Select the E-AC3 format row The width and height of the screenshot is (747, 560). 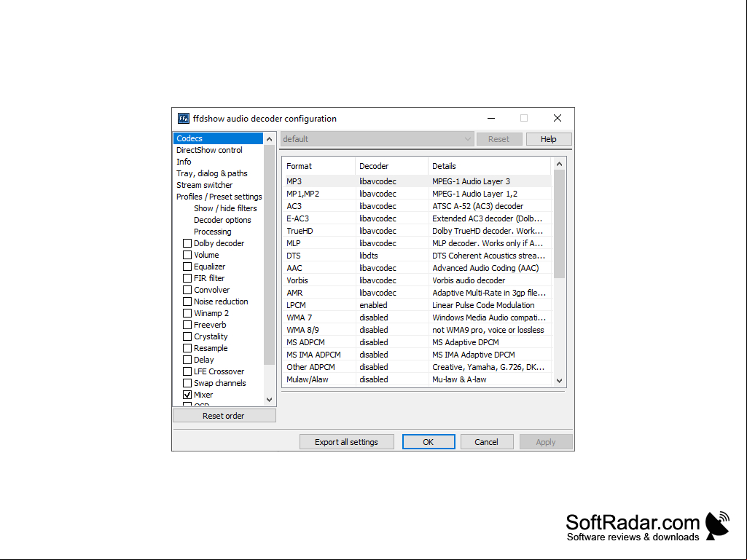417,218
